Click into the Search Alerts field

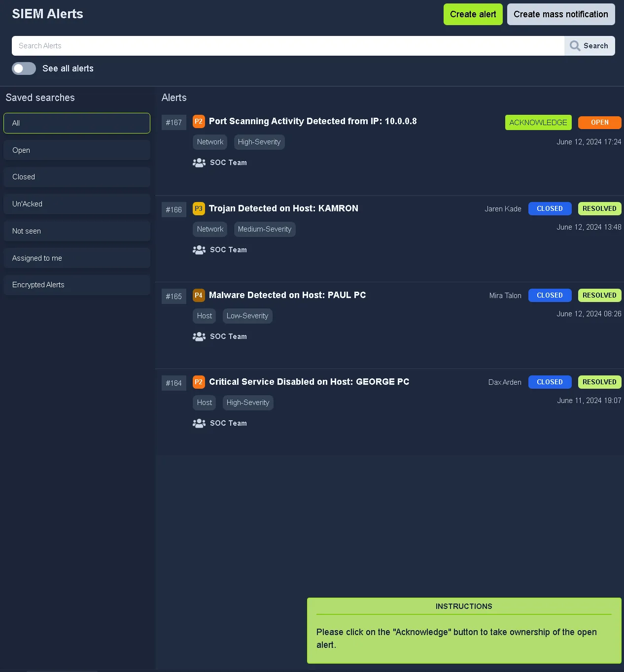(x=288, y=46)
